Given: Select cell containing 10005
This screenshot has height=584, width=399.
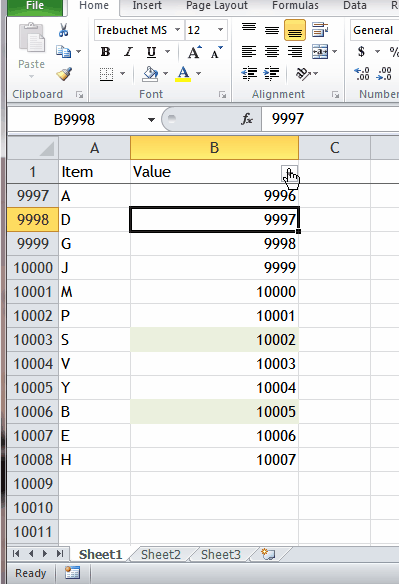Looking at the screenshot, I should (x=215, y=412).
